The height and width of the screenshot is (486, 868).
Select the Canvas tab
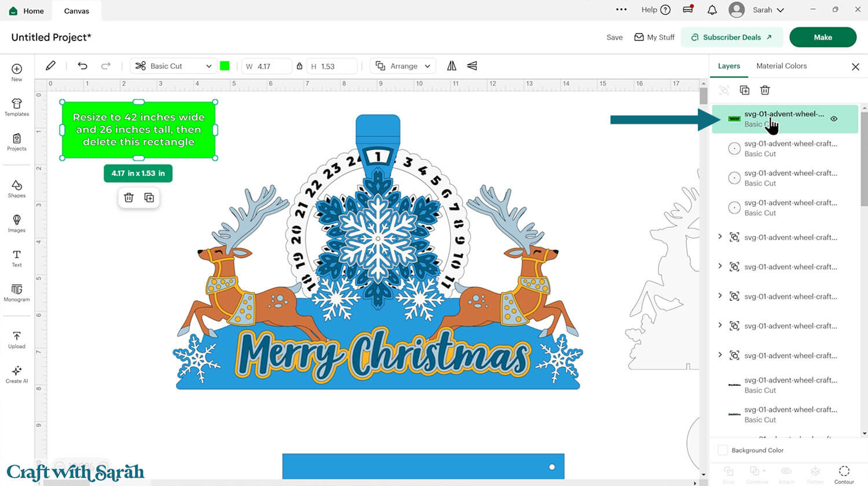tap(76, 10)
